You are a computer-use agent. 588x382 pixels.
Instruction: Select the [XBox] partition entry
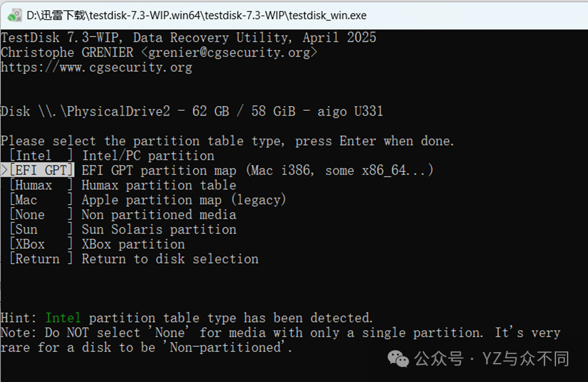click(x=40, y=244)
